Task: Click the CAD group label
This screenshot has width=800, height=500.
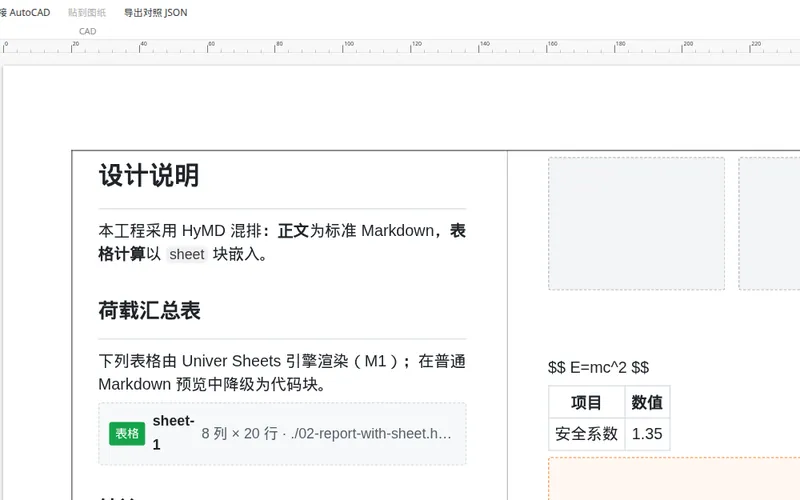Action: click(87, 31)
